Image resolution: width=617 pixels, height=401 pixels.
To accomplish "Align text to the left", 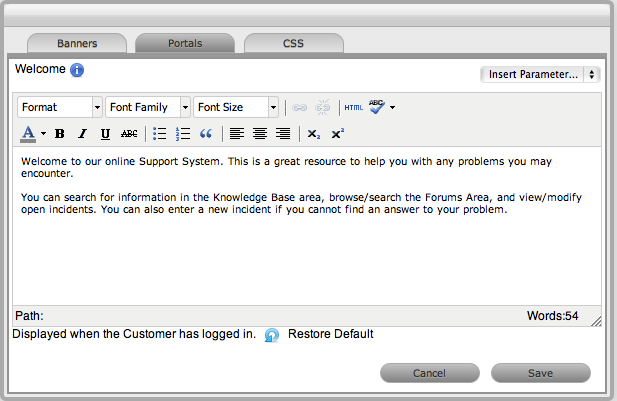I will click(x=237, y=134).
